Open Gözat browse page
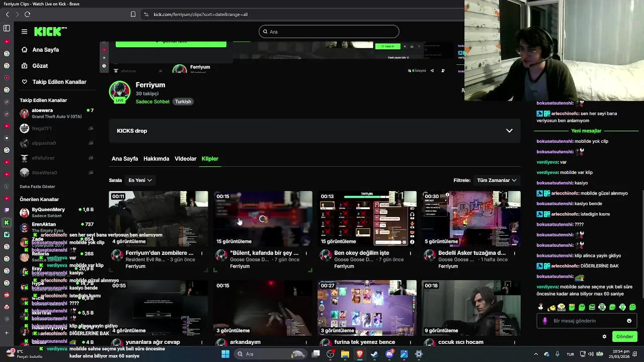The height and width of the screenshot is (362, 644). click(x=40, y=66)
